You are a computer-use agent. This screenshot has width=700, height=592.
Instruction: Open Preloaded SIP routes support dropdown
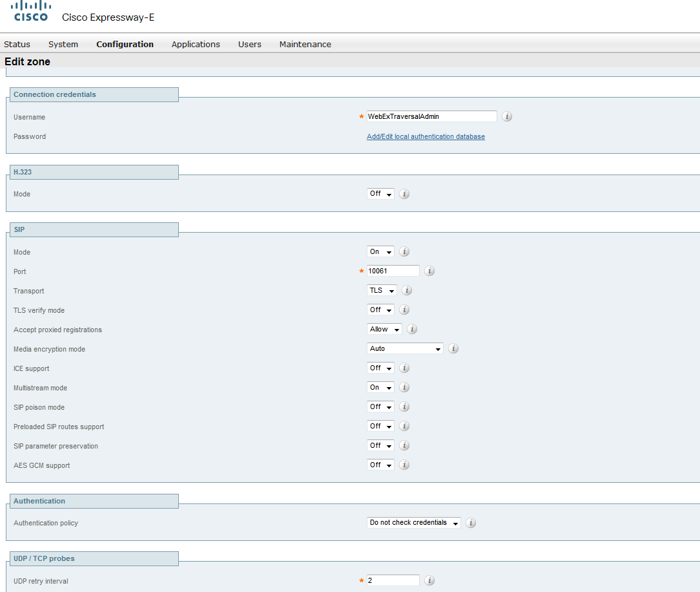tap(380, 427)
